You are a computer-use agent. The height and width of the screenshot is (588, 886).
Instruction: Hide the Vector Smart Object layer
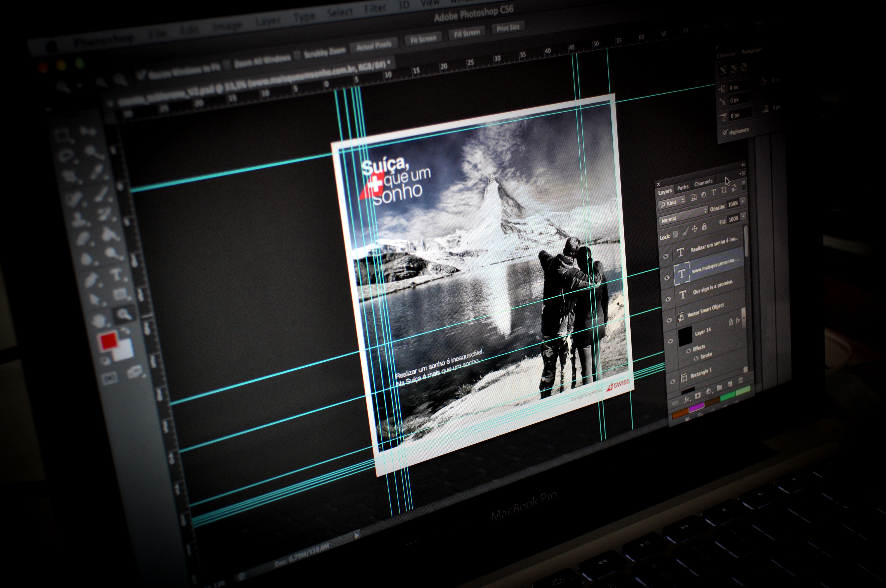(670, 320)
